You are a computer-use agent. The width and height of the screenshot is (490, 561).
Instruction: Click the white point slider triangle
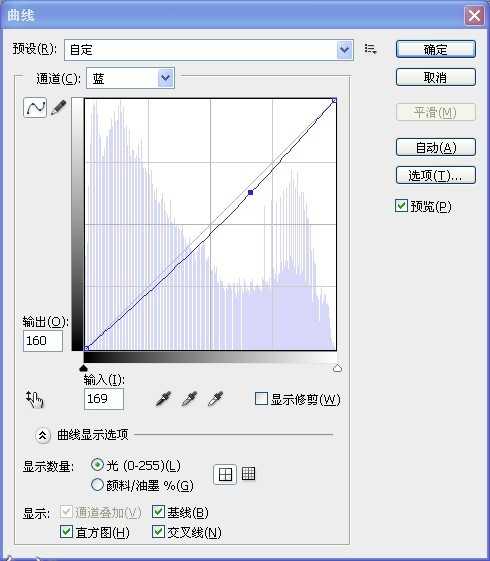click(x=337, y=368)
